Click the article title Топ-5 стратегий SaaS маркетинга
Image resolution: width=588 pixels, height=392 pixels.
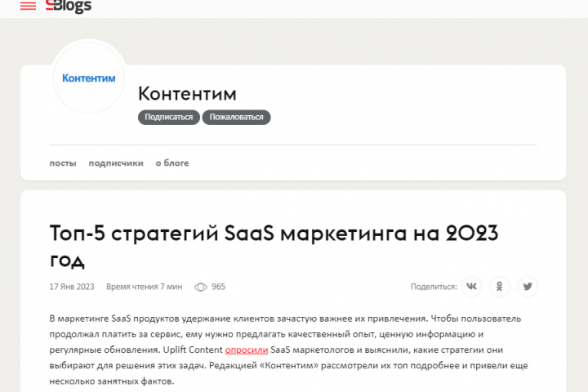[274, 246]
